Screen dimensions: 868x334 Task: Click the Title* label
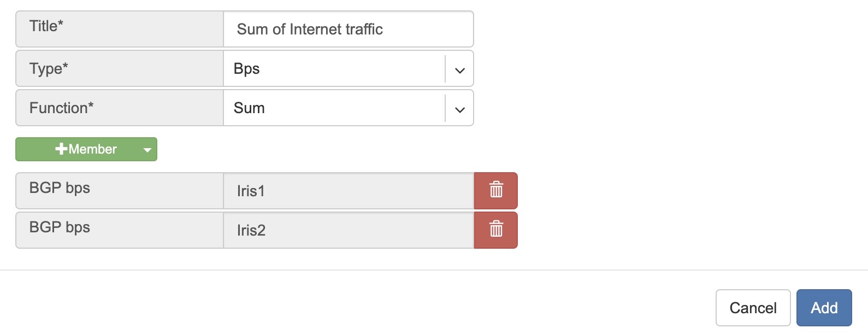point(46,26)
